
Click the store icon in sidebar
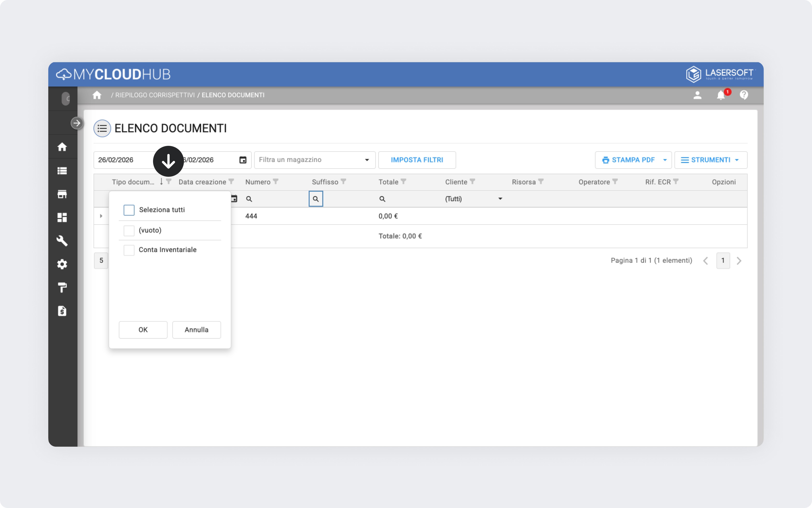(x=62, y=194)
